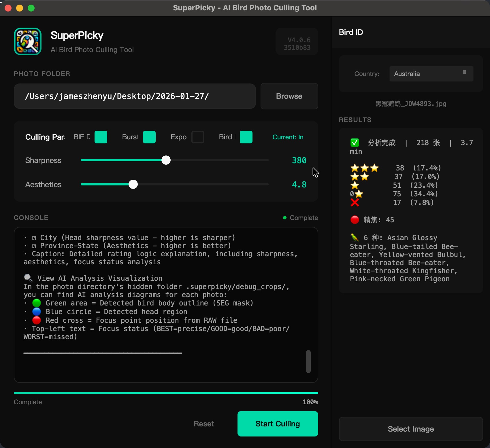Disable the BIF detection toggle
The height and width of the screenshot is (448, 490).
click(x=101, y=137)
